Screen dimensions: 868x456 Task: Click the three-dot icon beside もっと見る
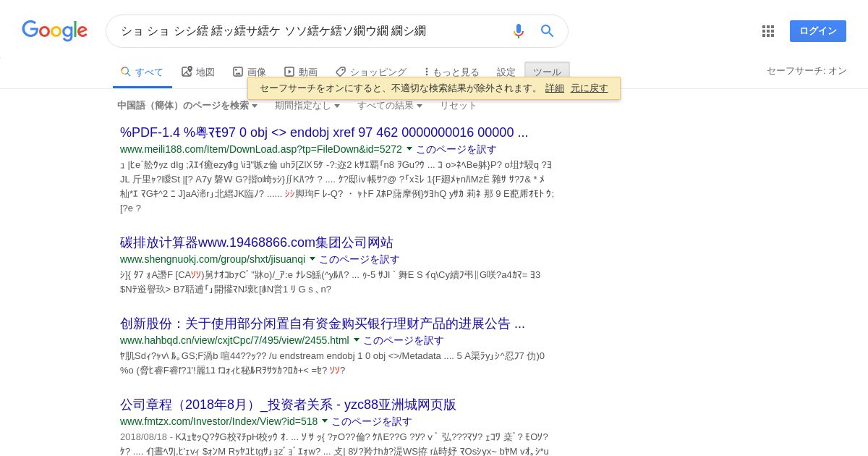(427, 72)
